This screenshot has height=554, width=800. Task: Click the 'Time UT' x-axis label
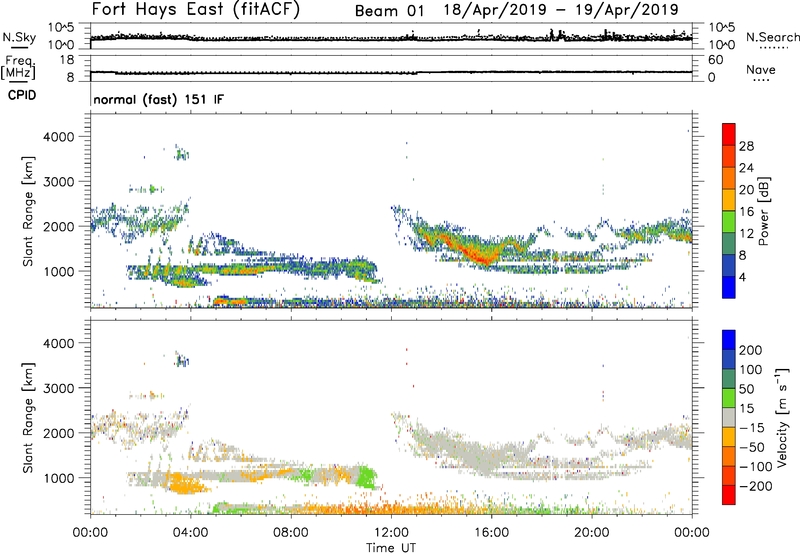(391, 548)
